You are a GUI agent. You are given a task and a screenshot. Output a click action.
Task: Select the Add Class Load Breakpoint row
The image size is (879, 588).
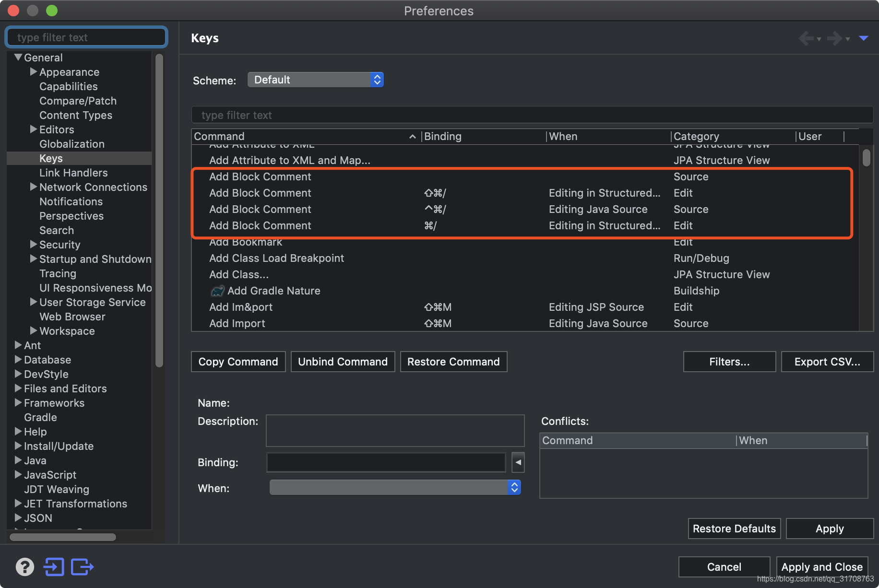[525, 258]
